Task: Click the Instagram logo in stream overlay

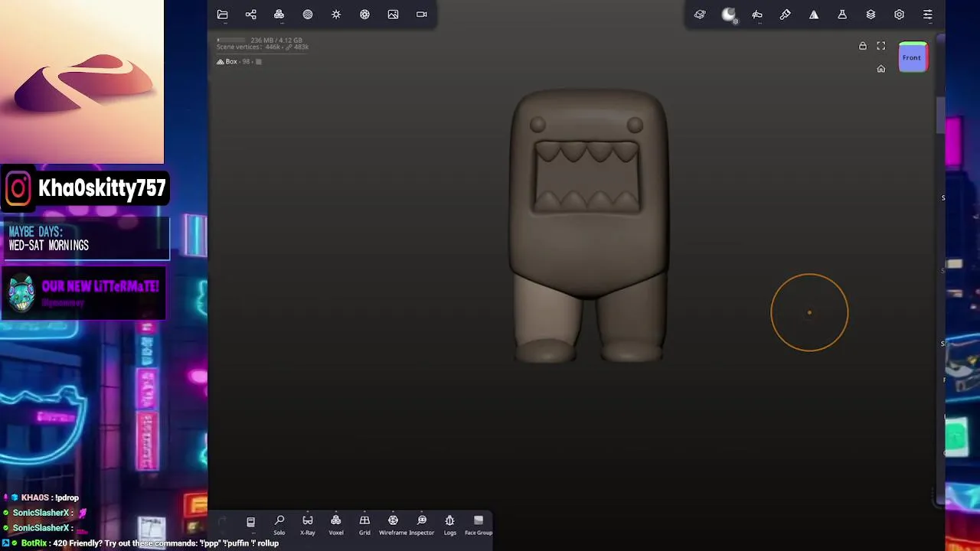Action: (18, 188)
